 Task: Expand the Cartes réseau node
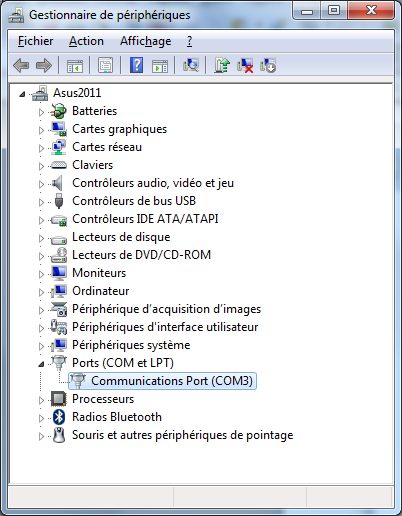click(x=41, y=148)
